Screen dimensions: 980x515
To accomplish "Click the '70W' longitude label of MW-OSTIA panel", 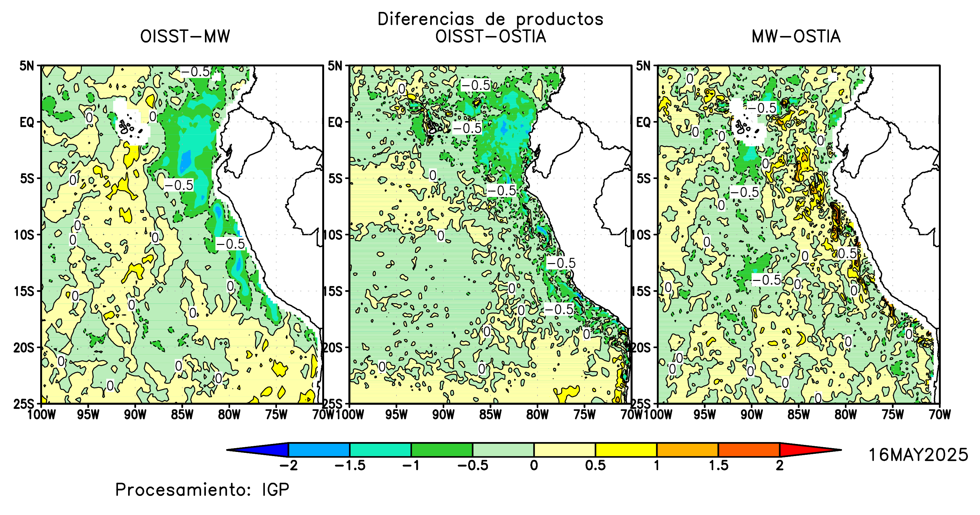I will (940, 415).
